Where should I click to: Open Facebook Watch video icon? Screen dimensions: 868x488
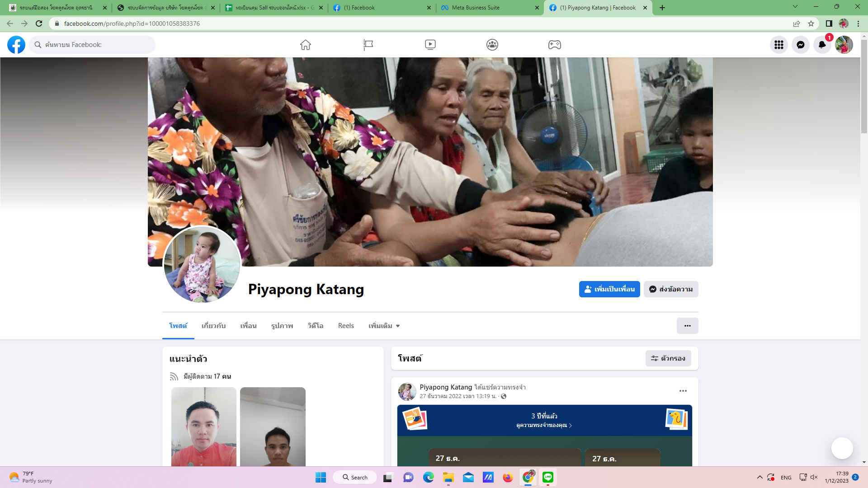pos(430,45)
